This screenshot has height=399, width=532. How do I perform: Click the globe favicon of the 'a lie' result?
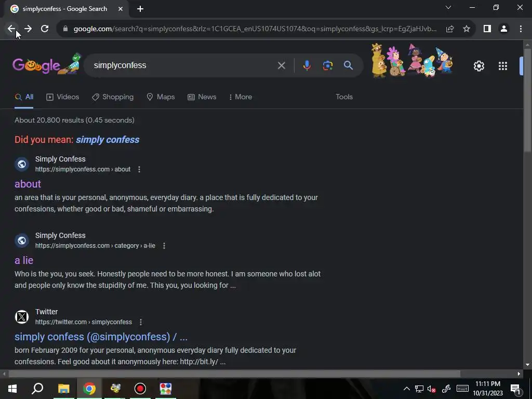tap(22, 241)
